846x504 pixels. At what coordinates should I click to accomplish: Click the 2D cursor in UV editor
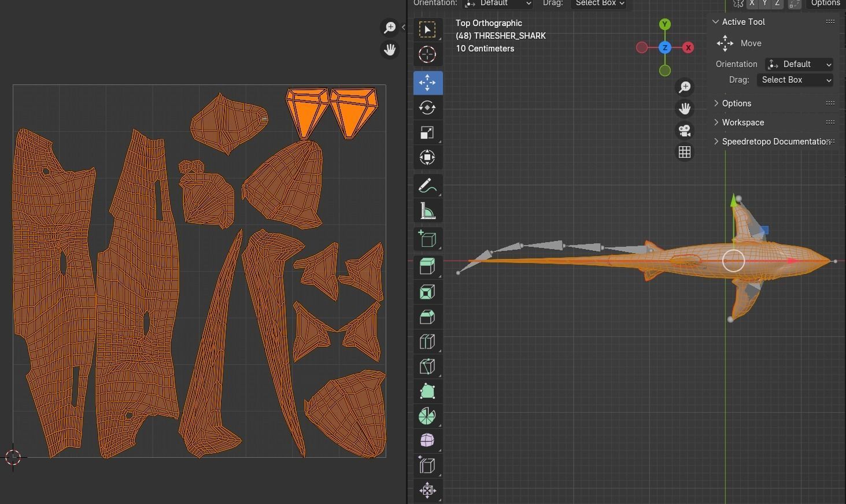pyautogui.click(x=13, y=457)
